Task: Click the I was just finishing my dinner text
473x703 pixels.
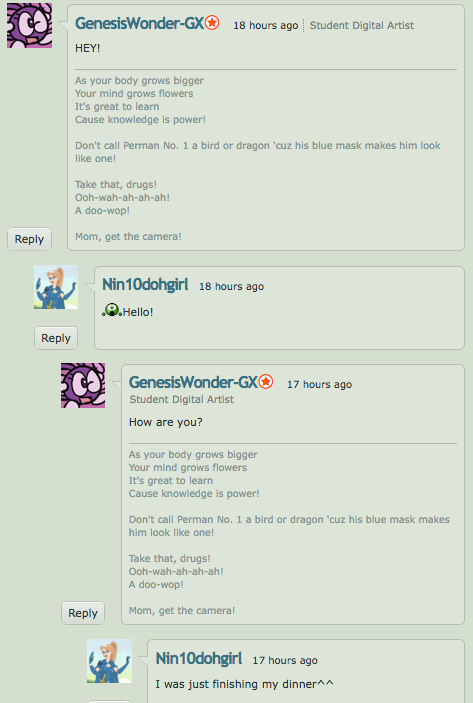Action: [x=244, y=684]
